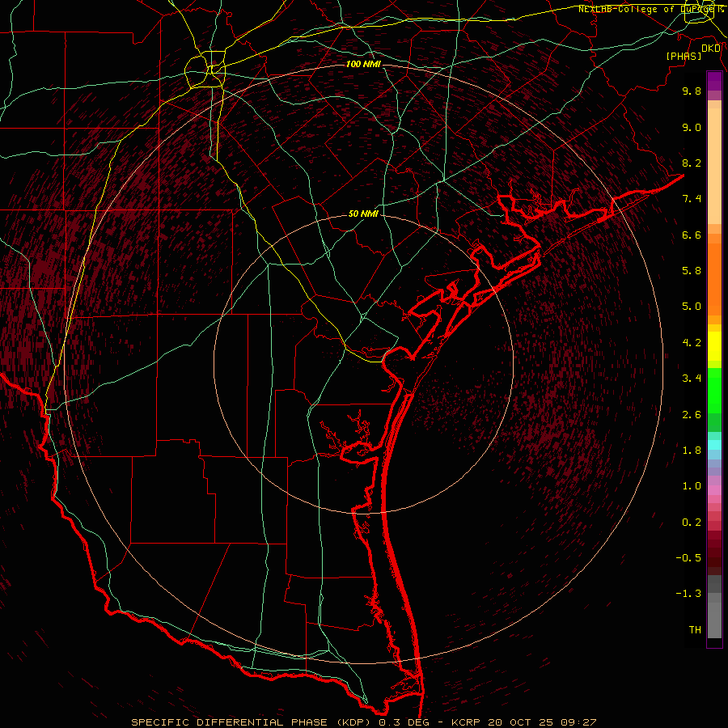Click the "[PHAS]" legend unit label

684,56
